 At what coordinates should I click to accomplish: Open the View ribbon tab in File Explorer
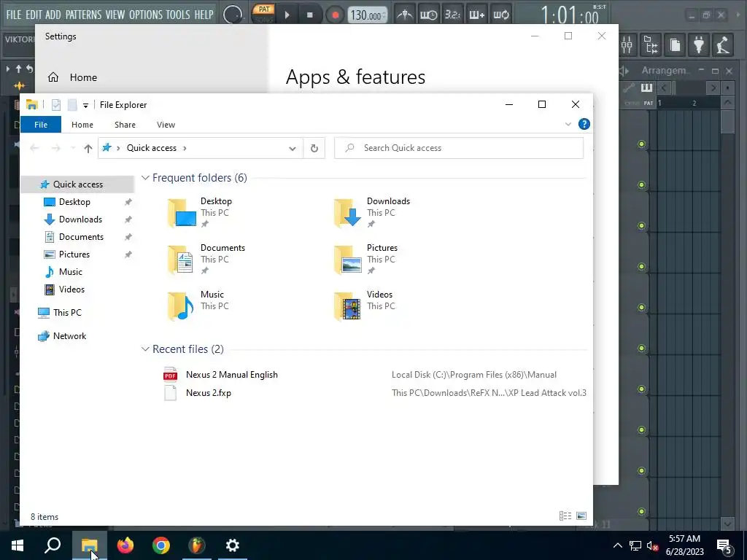tap(166, 124)
